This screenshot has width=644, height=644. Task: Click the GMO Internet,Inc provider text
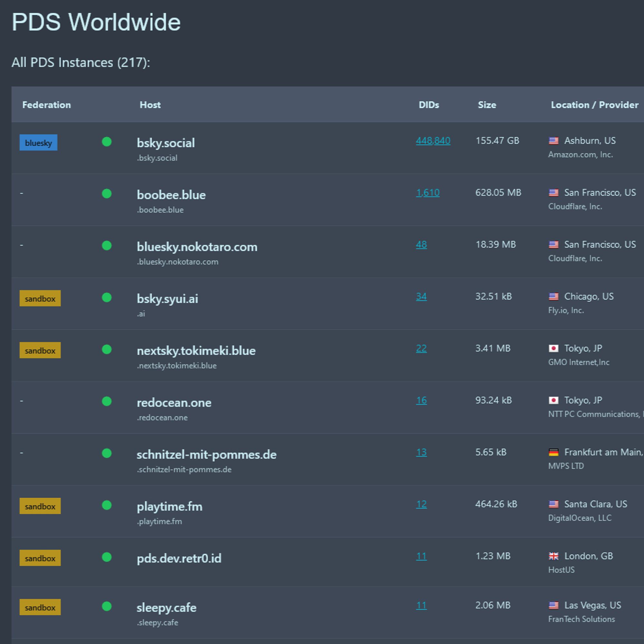[579, 362]
